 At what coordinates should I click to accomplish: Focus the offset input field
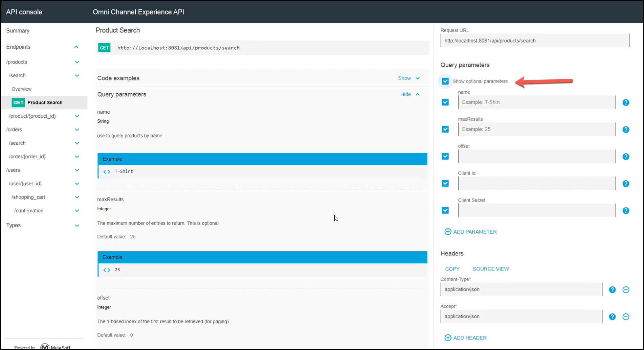click(x=537, y=156)
